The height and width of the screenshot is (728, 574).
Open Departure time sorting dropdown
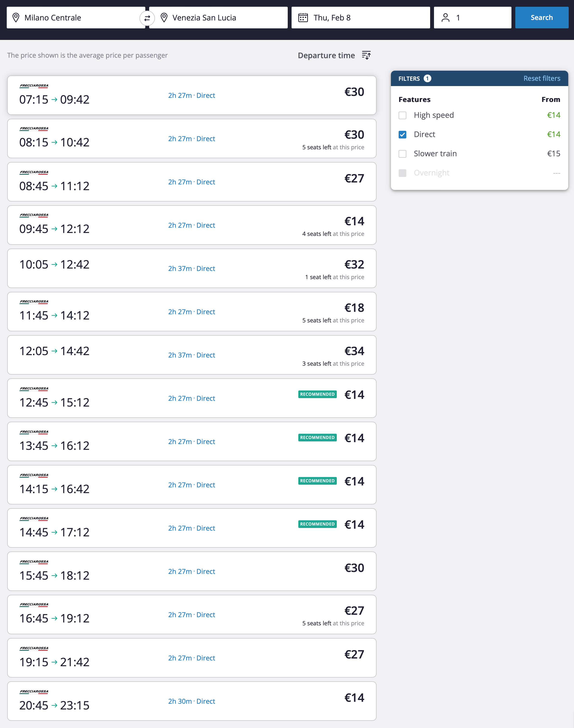pos(334,55)
